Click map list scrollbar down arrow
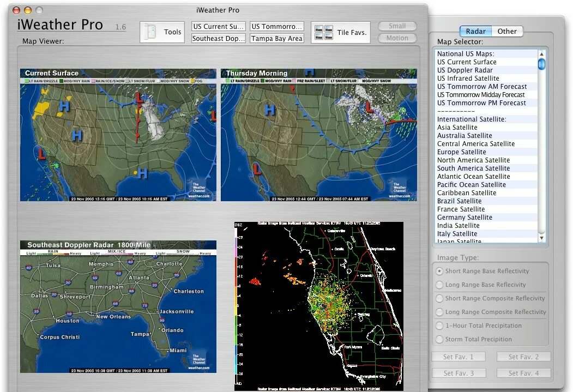573x392 pixels. tap(541, 238)
